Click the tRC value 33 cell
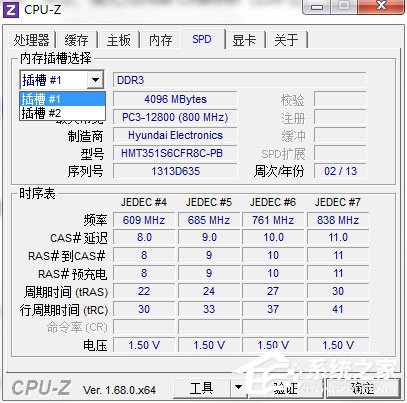The height and width of the screenshot is (403, 407). click(x=209, y=309)
